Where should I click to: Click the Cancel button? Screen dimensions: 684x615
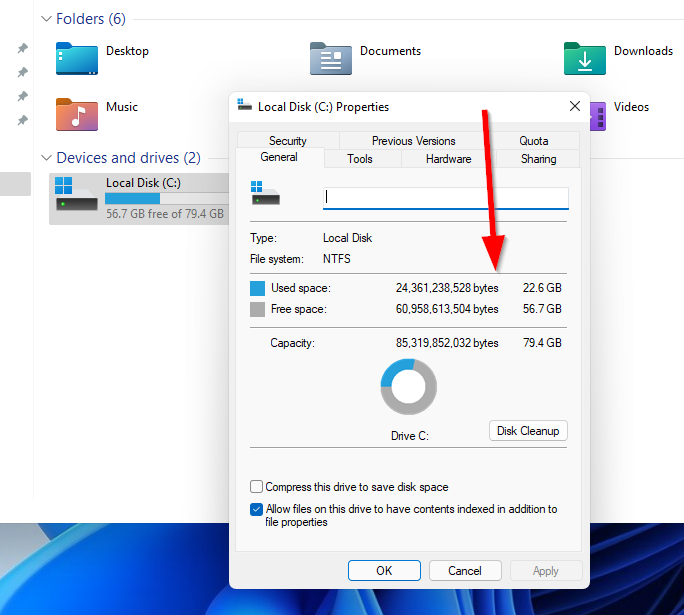[x=465, y=571]
